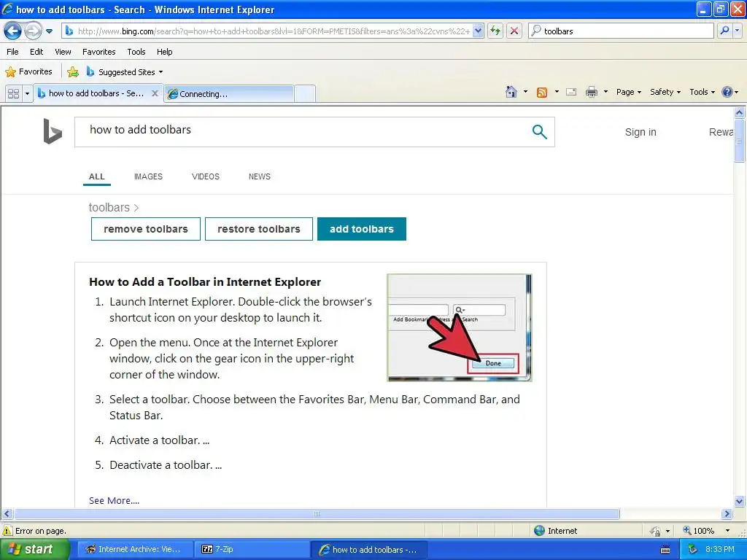Open search provider dropdown arrow

click(737, 31)
